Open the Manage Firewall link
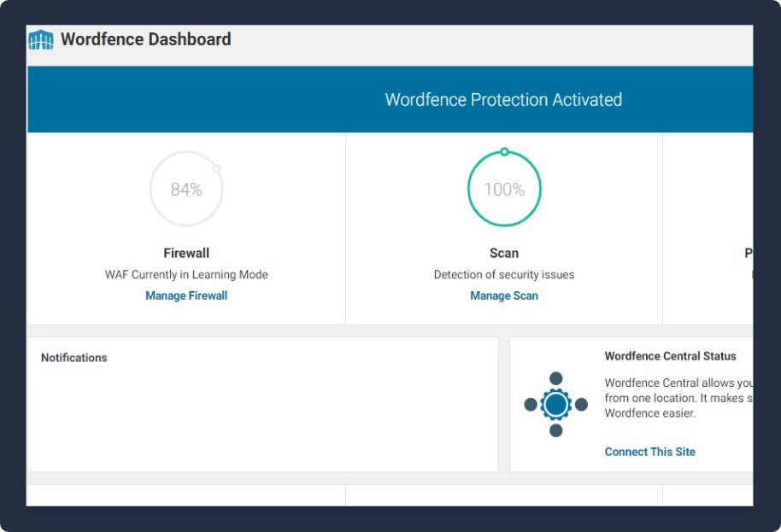This screenshot has height=532, width=781. click(186, 295)
